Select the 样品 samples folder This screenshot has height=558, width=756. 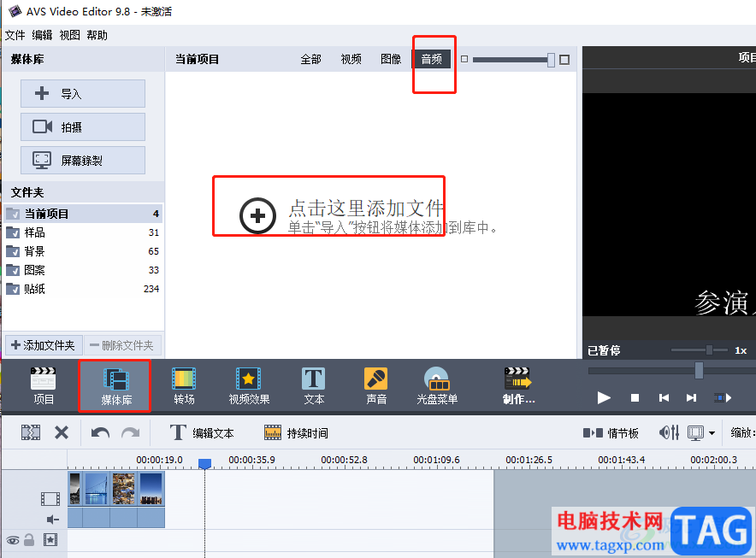coord(84,232)
